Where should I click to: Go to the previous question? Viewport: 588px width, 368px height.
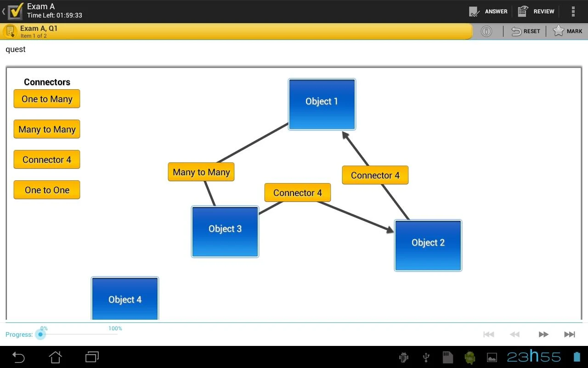(x=515, y=334)
